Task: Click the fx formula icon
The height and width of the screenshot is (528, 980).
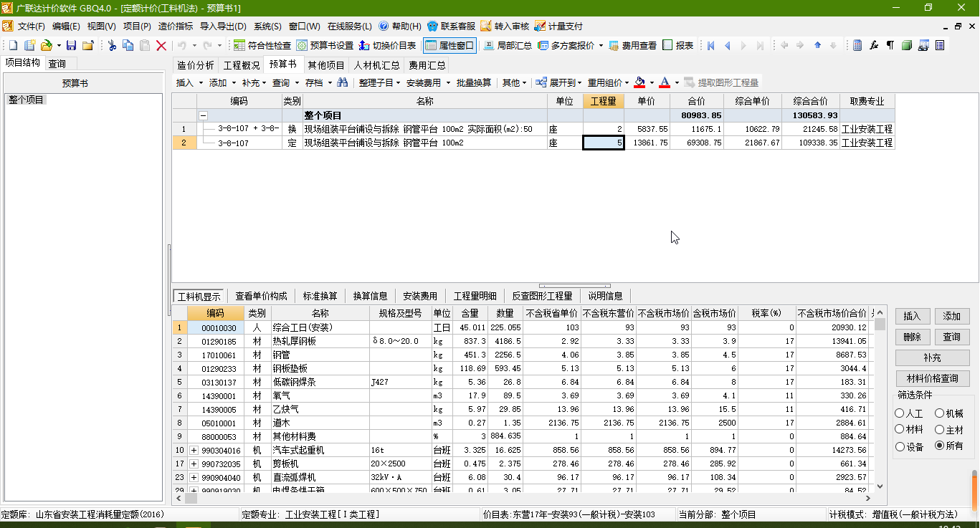Action: tap(874, 45)
